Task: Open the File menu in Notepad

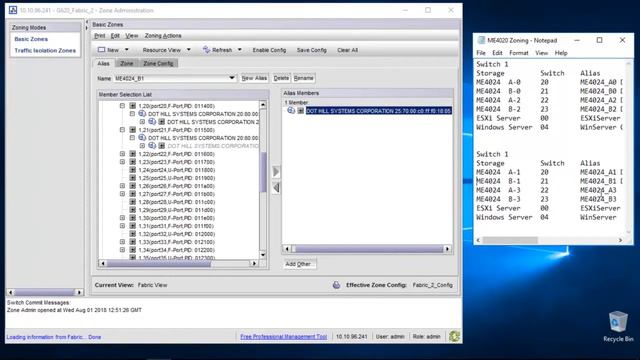Action: point(481,53)
